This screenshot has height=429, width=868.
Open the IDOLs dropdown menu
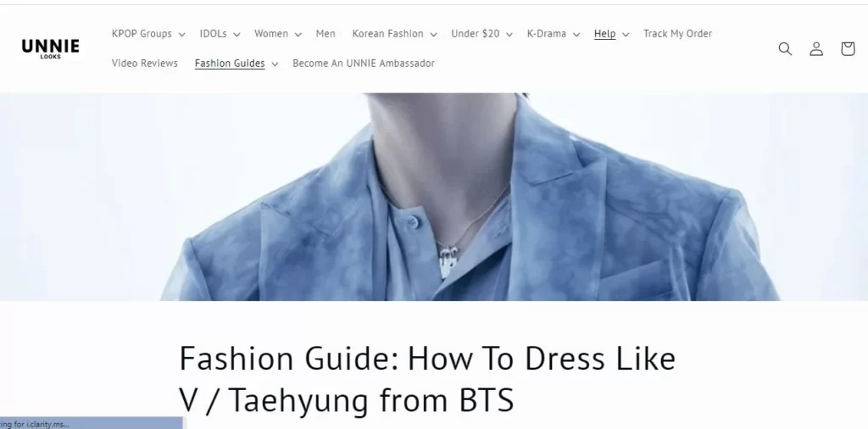pyautogui.click(x=220, y=34)
